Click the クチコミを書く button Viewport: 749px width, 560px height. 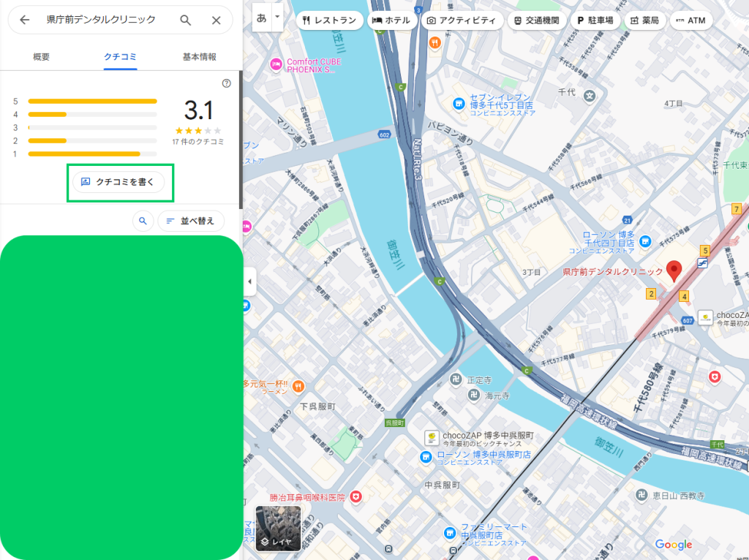(x=118, y=182)
